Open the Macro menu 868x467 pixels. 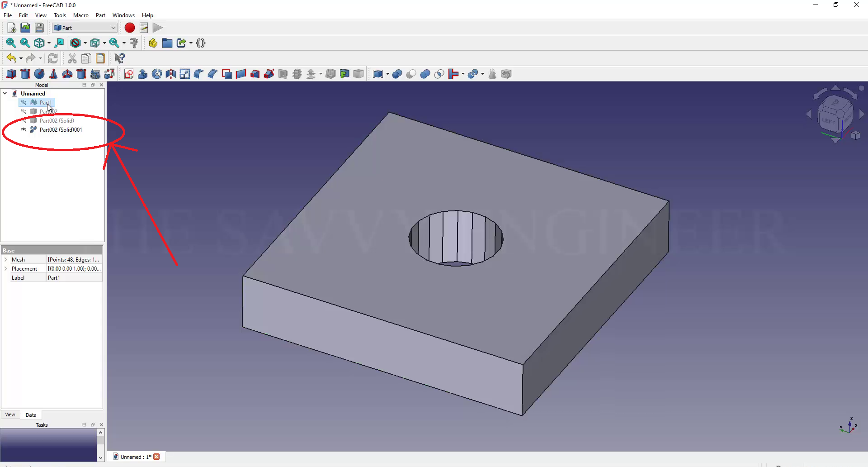(80, 15)
